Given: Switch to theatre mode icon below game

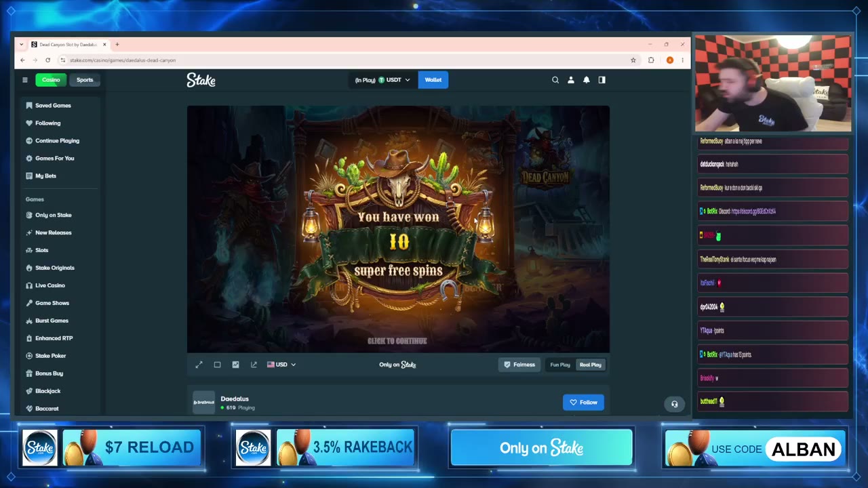Looking at the screenshot, I should click(217, 365).
